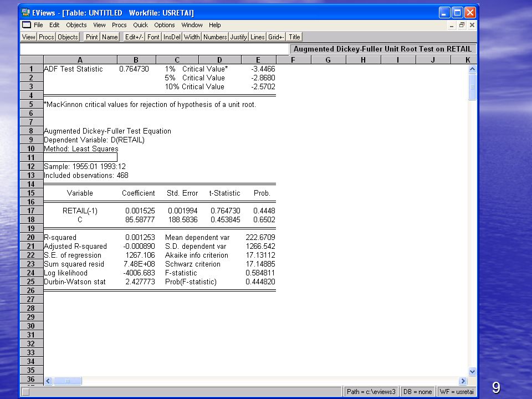Screen dimensions: 532x399
Task: Click the InsDel toolbar button
Action: (x=172, y=37)
